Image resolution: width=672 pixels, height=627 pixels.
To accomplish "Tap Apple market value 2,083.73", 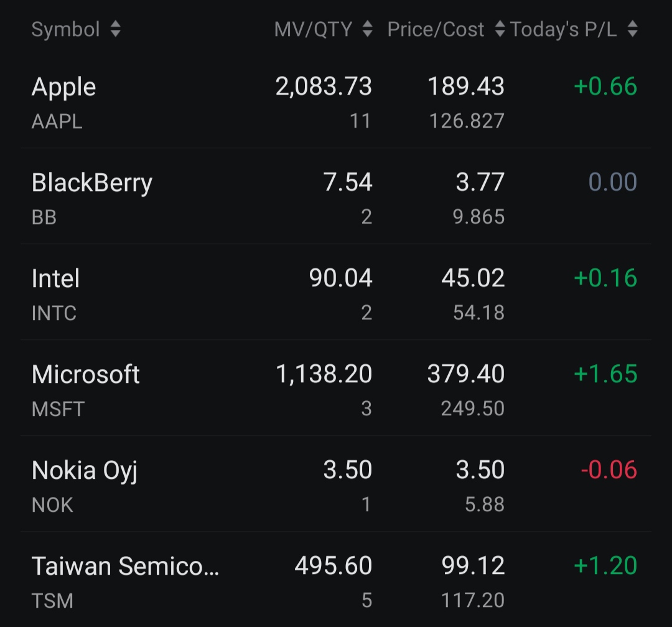I will pyautogui.click(x=324, y=87).
